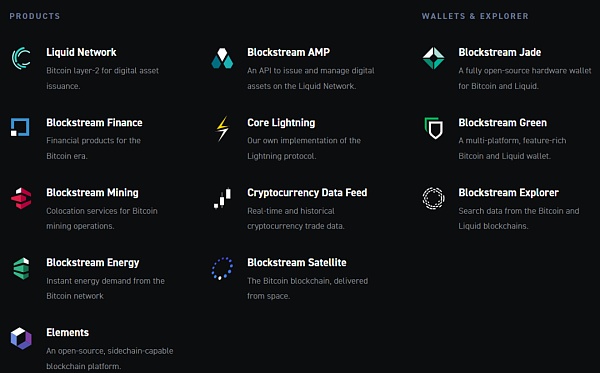Click the Blockstream Finance square icon
The height and width of the screenshot is (373, 600).
click(20, 127)
